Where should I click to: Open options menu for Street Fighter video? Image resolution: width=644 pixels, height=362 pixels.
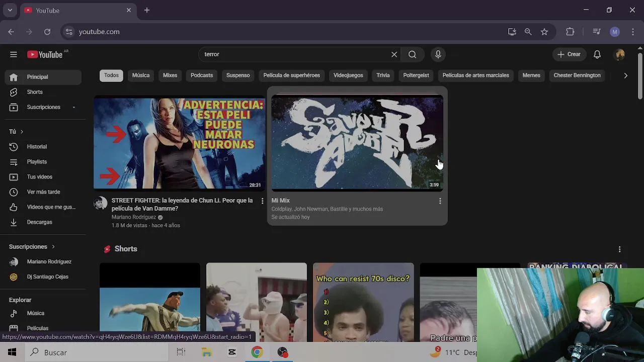point(262,201)
